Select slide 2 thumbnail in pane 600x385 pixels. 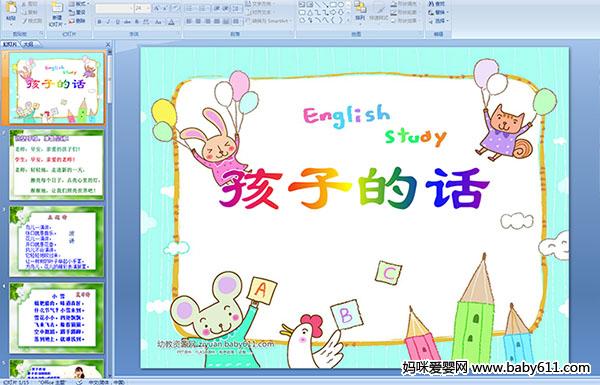(x=57, y=165)
